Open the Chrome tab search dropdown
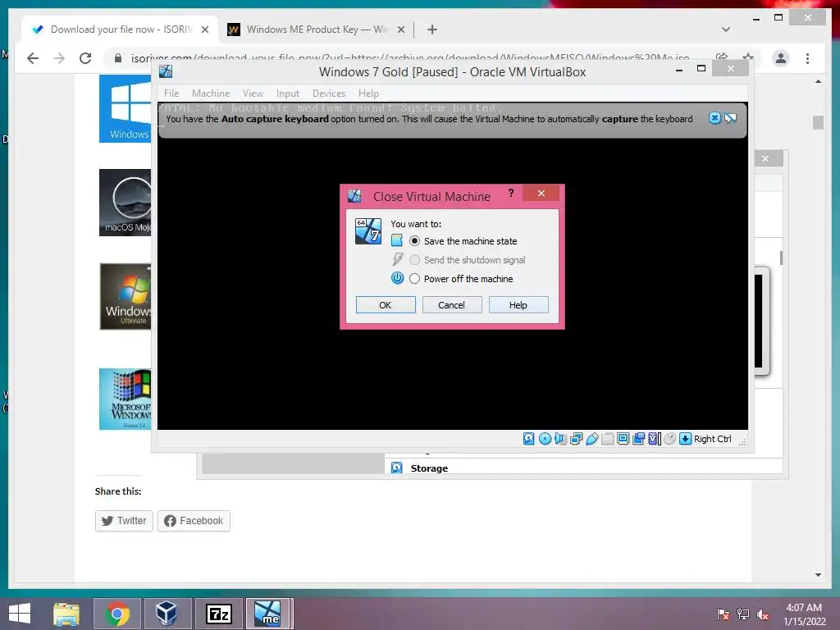 [726, 30]
